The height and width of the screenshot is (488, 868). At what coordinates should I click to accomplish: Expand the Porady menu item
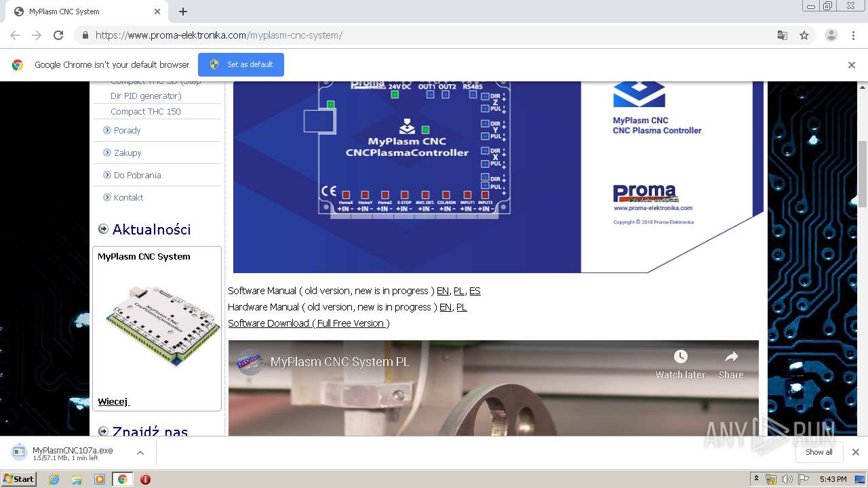(x=127, y=130)
